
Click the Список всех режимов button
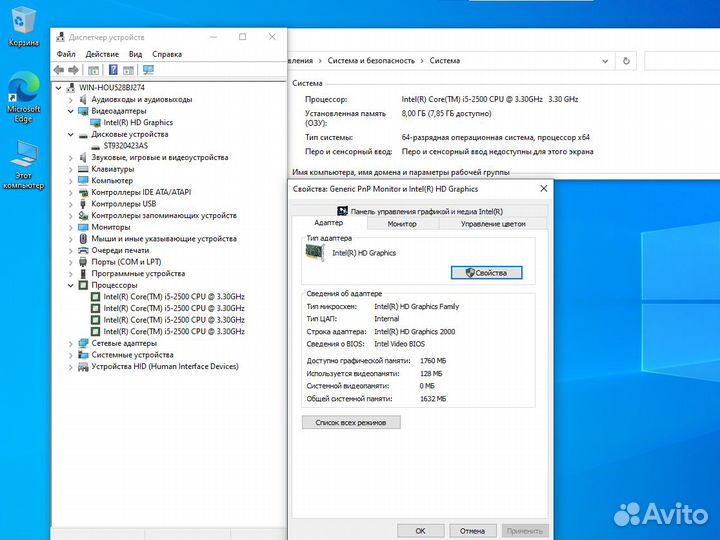[x=351, y=422]
